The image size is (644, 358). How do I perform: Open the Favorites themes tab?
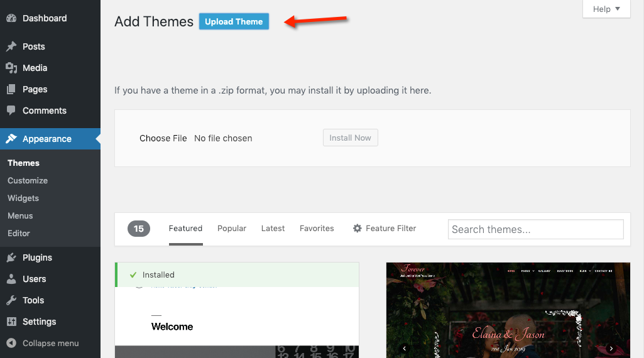(317, 229)
